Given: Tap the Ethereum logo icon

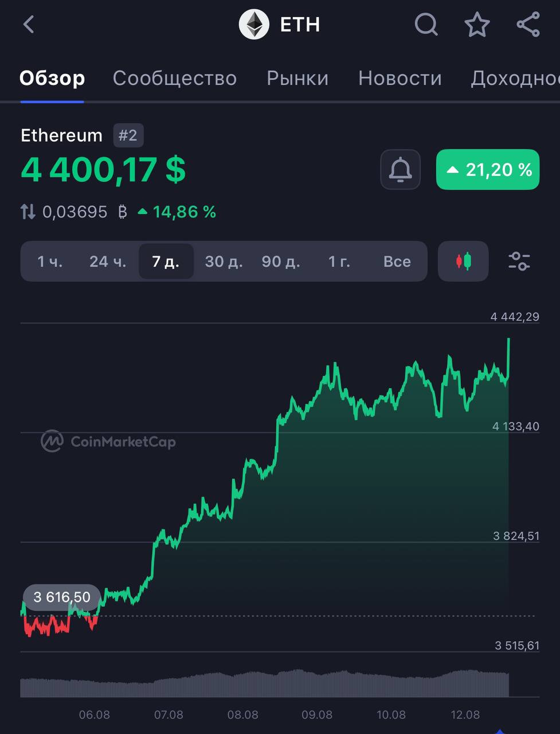Looking at the screenshot, I should pos(254,25).
